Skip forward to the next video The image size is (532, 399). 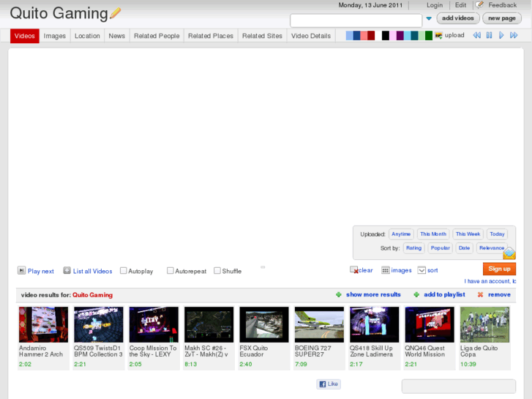pos(514,35)
